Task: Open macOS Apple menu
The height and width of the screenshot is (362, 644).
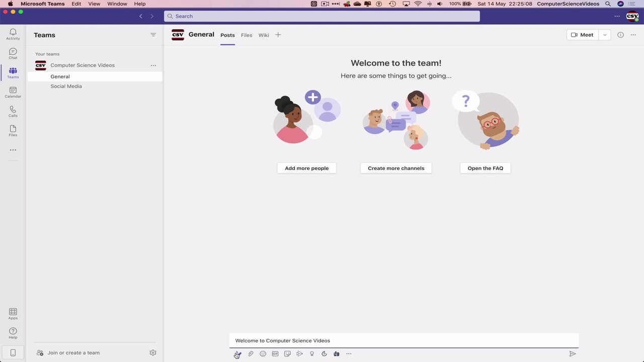Action: click(x=10, y=4)
